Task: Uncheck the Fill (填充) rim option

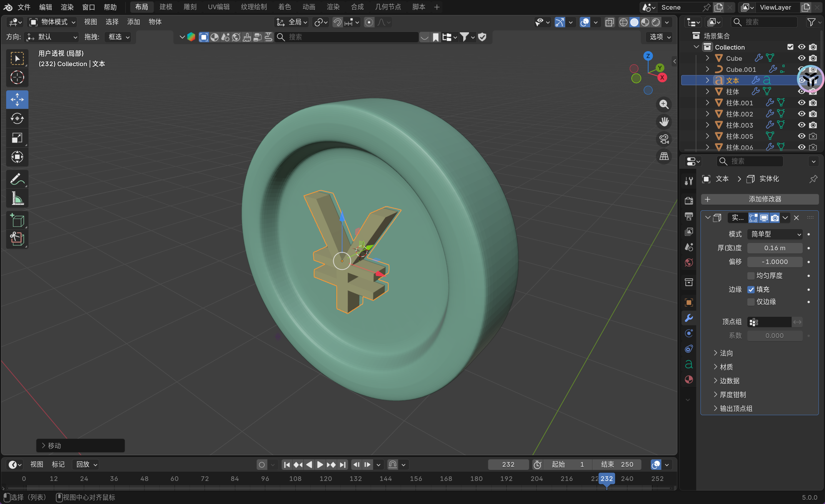Action: pyautogui.click(x=751, y=289)
